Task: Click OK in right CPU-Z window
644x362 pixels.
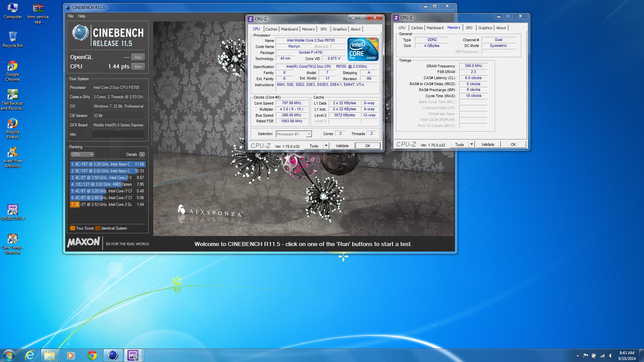Action: pyautogui.click(x=513, y=144)
